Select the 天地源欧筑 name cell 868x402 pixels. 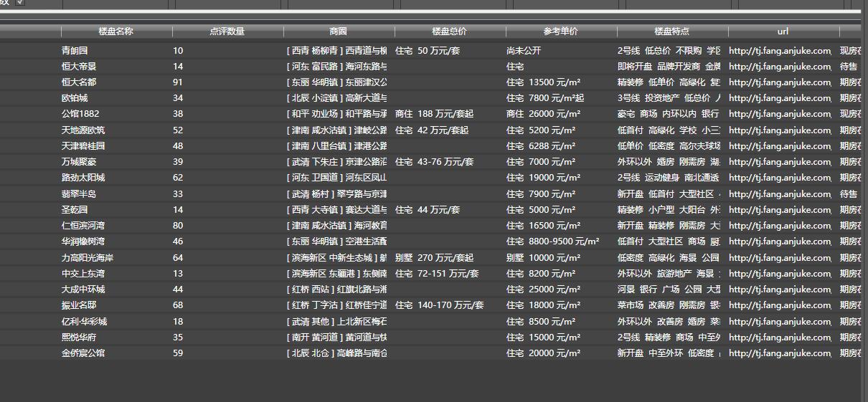pos(83,130)
